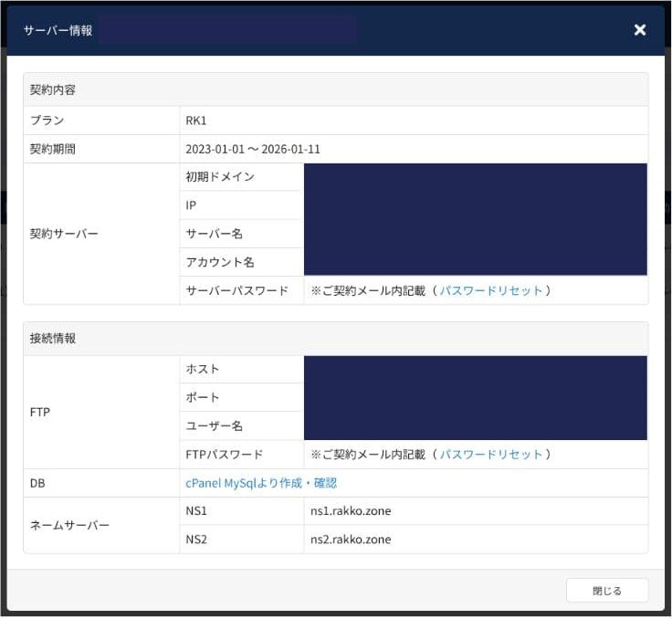This screenshot has height=619, width=672.
Task: Click the 契約内容 section header
Action: tap(53, 90)
